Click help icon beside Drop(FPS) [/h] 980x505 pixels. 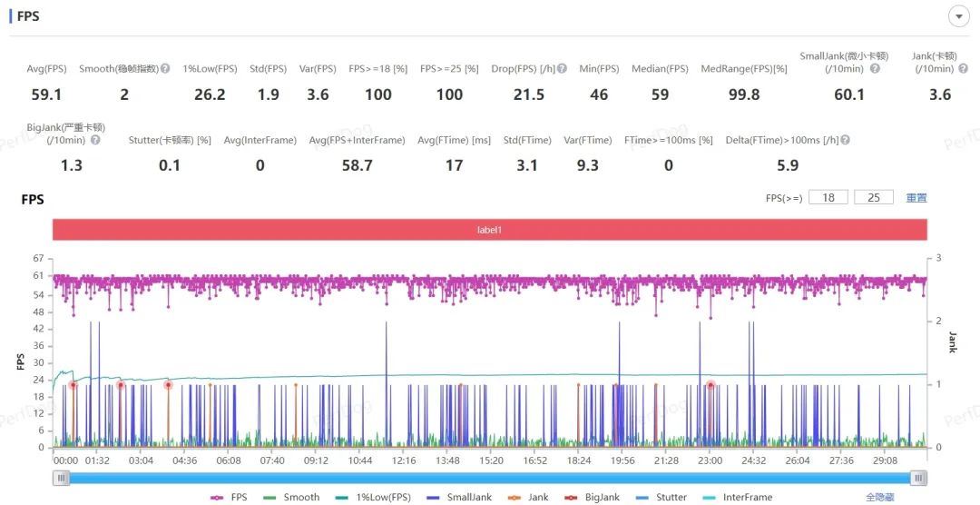563,69
